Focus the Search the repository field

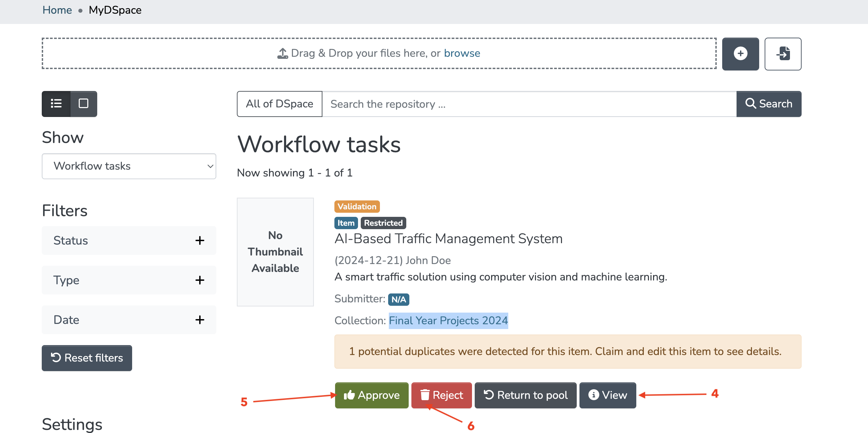(x=529, y=104)
